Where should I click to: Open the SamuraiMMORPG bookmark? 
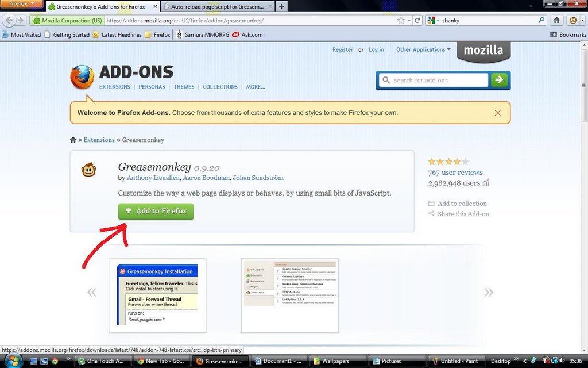(x=203, y=34)
